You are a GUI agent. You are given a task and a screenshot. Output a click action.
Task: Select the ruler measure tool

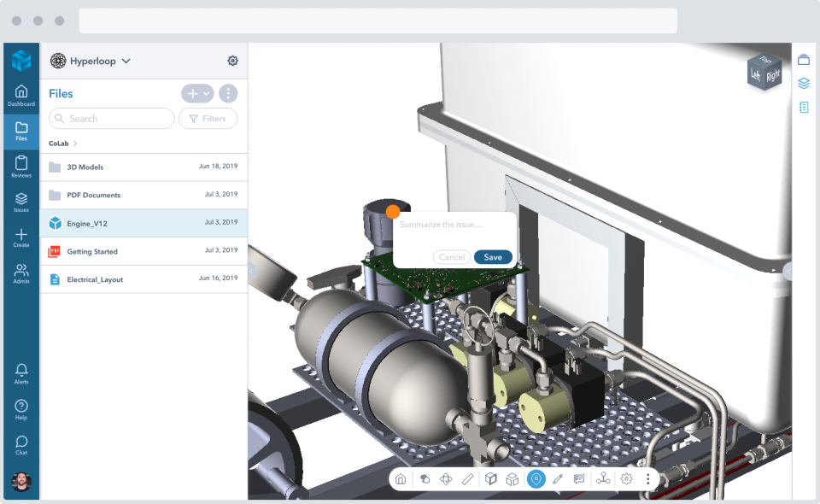(x=467, y=479)
